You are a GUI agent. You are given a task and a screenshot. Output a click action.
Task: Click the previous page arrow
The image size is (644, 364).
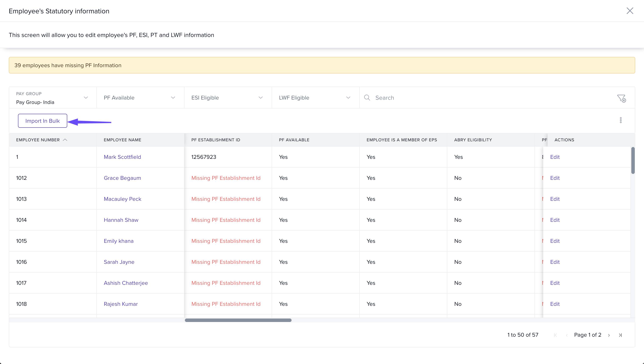[x=567, y=335]
